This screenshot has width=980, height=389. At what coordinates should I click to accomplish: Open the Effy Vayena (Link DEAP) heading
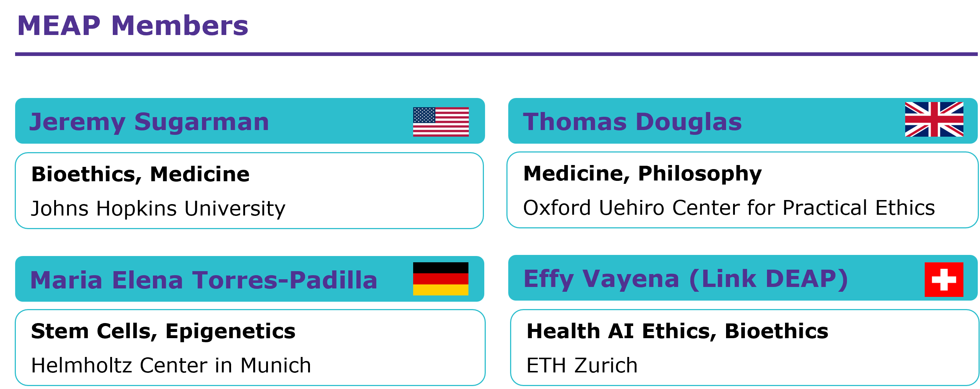click(x=686, y=279)
